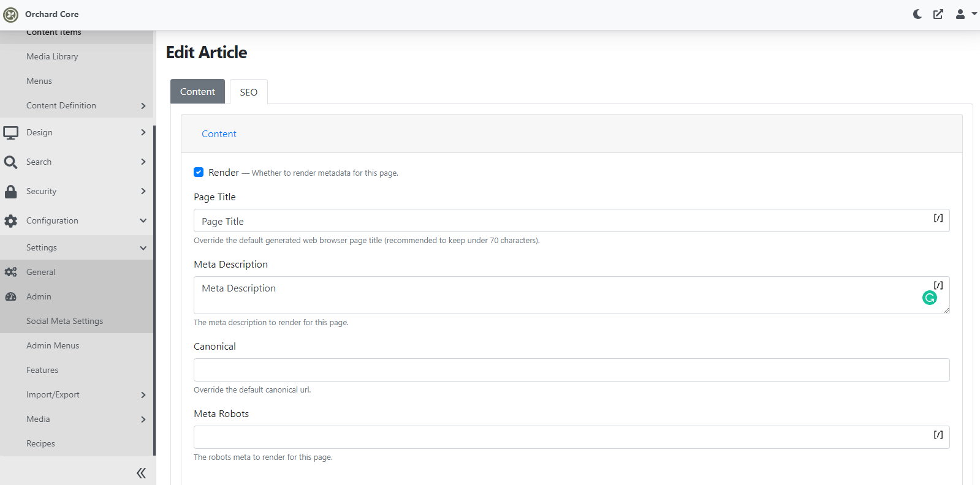
Task: Click the Configuration sidebar label
Action: tap(52, 220)
